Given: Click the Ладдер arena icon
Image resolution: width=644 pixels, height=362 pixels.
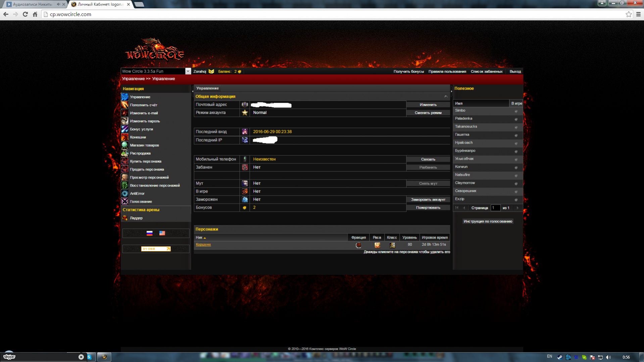Looking at the screenshot, I should click(x=125, y=218).
